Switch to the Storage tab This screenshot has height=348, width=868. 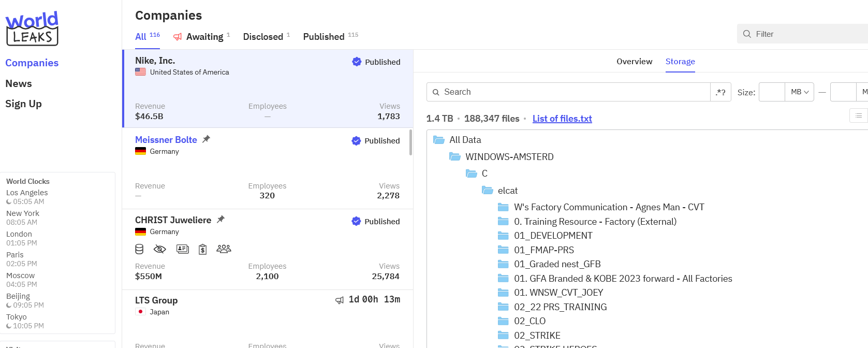pyautogui.click(x=680, y=62)
